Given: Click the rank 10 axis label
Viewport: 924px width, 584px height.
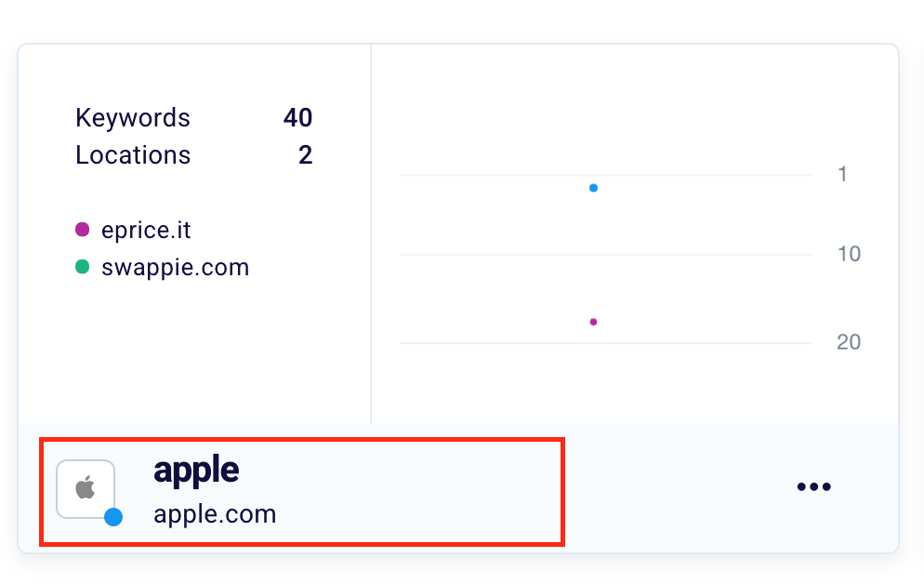Looking at the screenshot, I should click(x=849, y=254).
